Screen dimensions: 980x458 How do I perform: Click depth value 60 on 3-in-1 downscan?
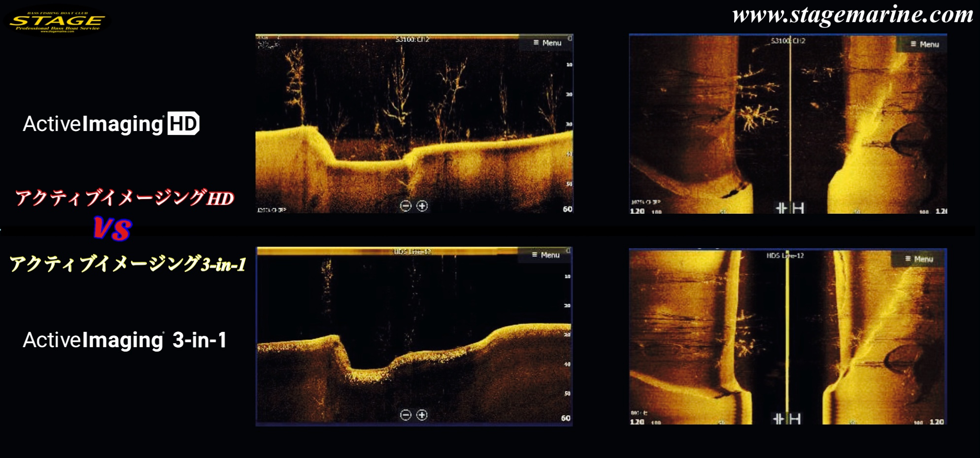[x=566, y=418]
